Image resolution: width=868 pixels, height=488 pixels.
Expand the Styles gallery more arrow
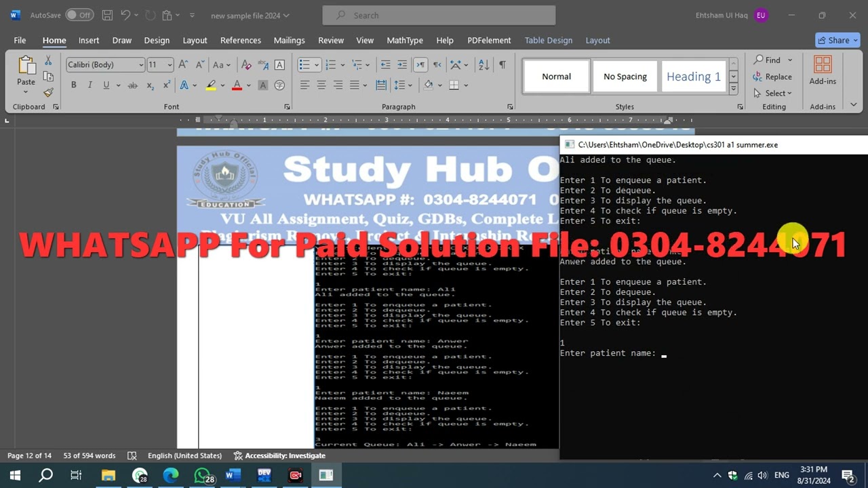coord(733,89)
